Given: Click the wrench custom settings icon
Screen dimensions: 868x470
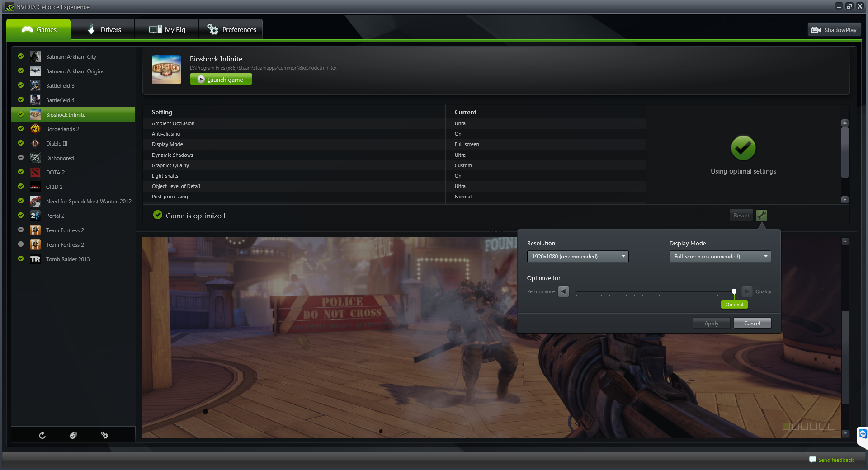Looking at the screenshot, I should tap(761, 216).
